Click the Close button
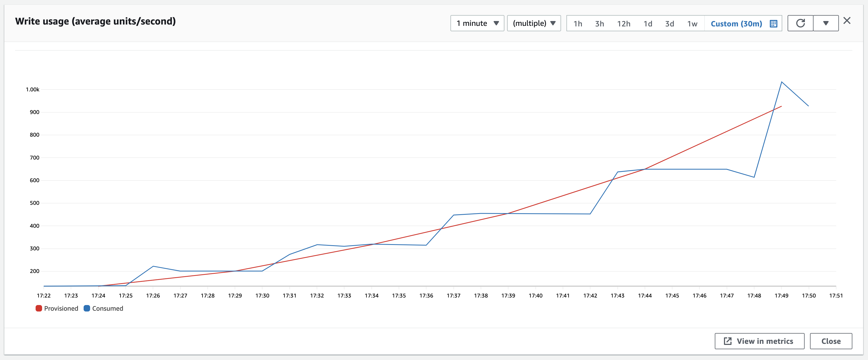 831,341
